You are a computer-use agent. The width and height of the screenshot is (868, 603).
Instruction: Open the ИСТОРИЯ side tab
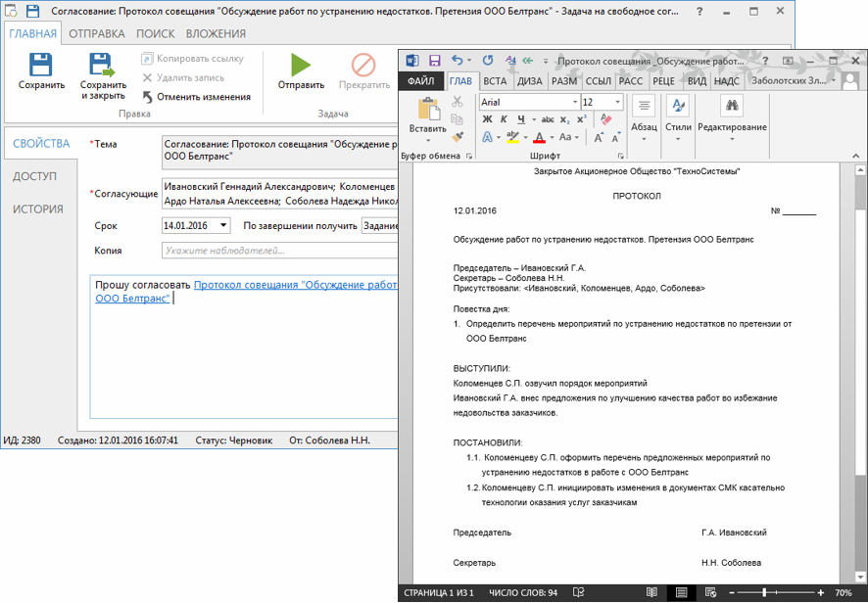click(38, 209)
